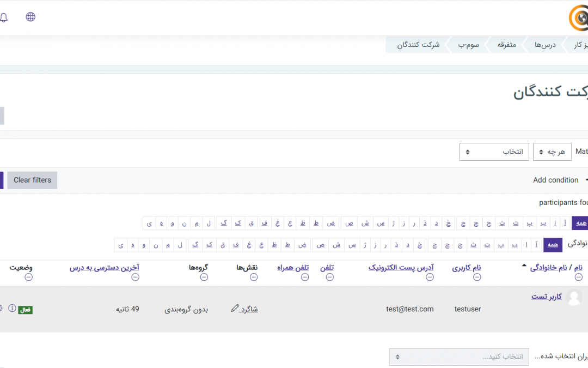Click the orange site logo

(x=579, y=18)
